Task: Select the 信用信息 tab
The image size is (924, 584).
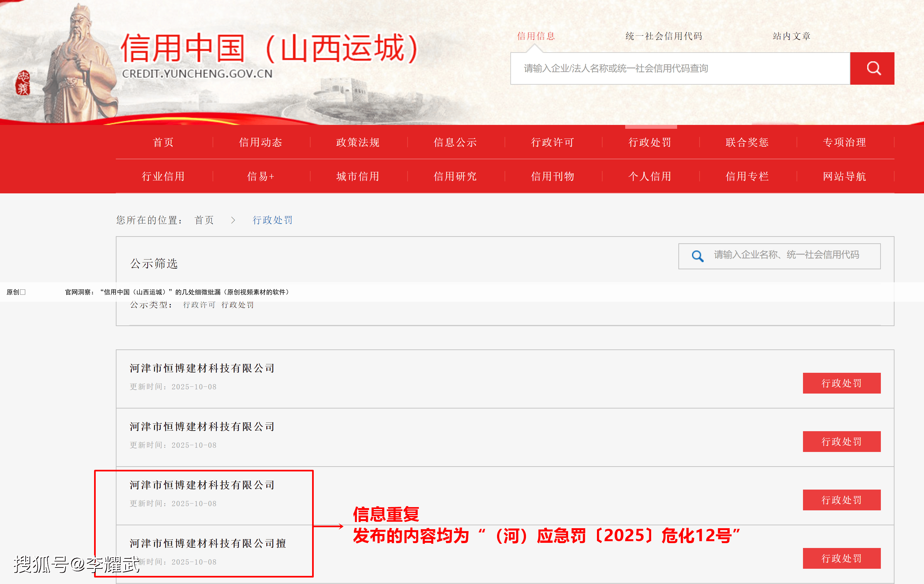Action: [536, 36]
